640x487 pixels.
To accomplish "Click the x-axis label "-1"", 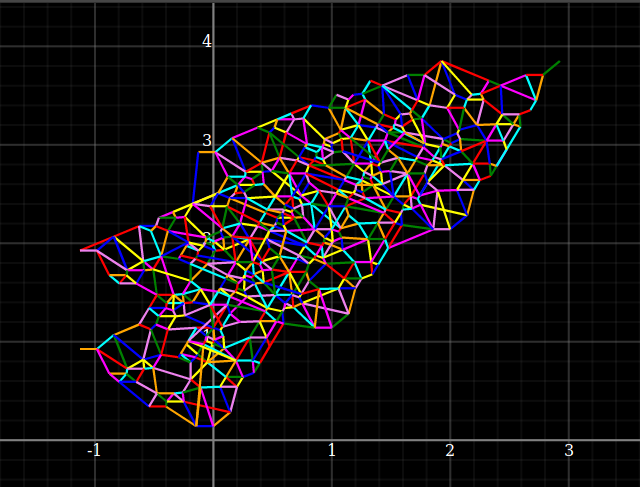I will [x=94, y=451].
